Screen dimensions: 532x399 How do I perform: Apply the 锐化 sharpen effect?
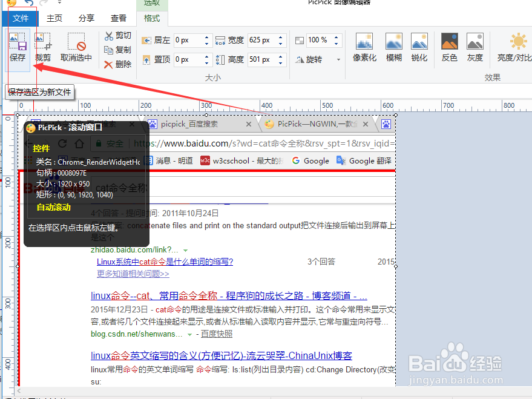pyautogui.click(x=419, y=47)
